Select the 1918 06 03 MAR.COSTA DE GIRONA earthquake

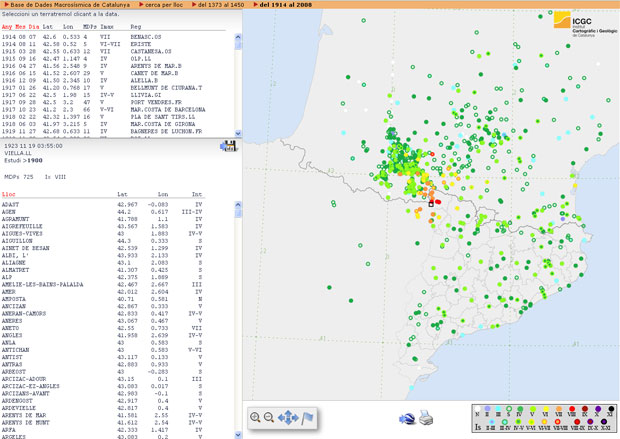98,124
